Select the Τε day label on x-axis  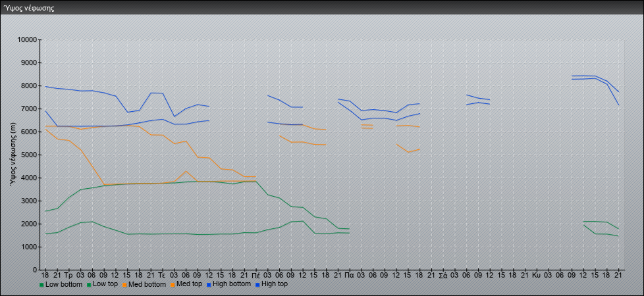pos(162,274)
